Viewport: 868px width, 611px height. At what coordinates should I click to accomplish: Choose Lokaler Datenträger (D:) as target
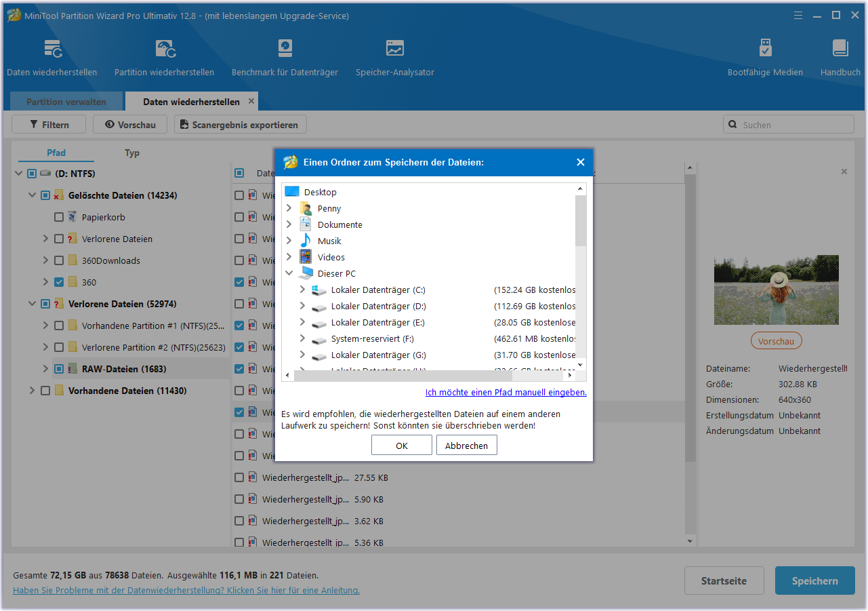tap(378, 306)
